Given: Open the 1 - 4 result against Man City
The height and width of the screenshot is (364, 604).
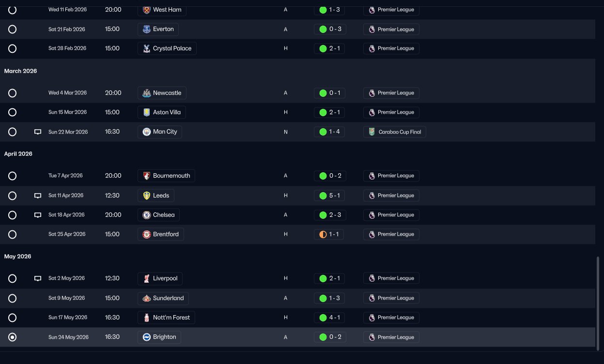Looking at the screenshot, I should pyautogui.click(x=329, y=132).
